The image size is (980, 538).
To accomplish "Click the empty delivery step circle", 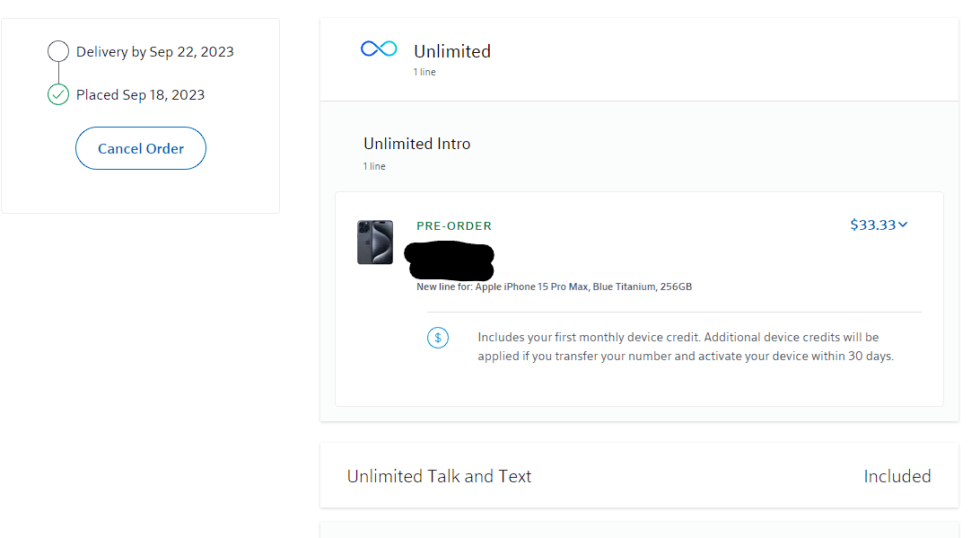I will click(58, 51).
